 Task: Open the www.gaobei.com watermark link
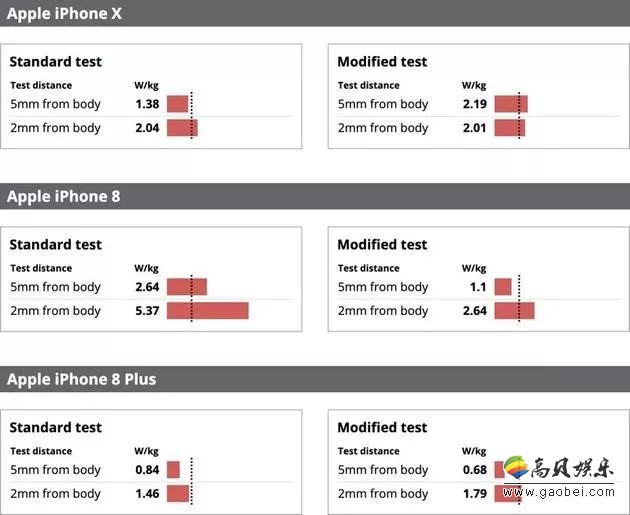coord(559,492)
